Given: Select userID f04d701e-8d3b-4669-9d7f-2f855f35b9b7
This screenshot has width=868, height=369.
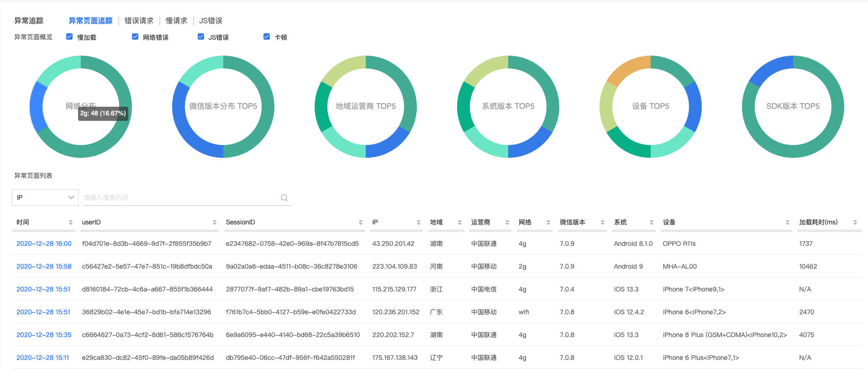Looking at the screenshot, I should (x=147, y=244).
